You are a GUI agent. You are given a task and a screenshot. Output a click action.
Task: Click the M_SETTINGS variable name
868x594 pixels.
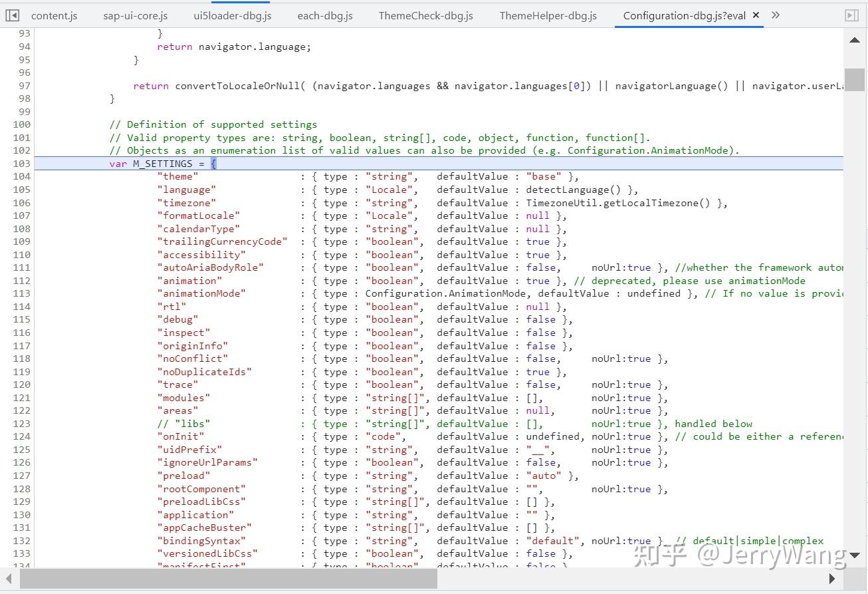[x=162, y=164]
